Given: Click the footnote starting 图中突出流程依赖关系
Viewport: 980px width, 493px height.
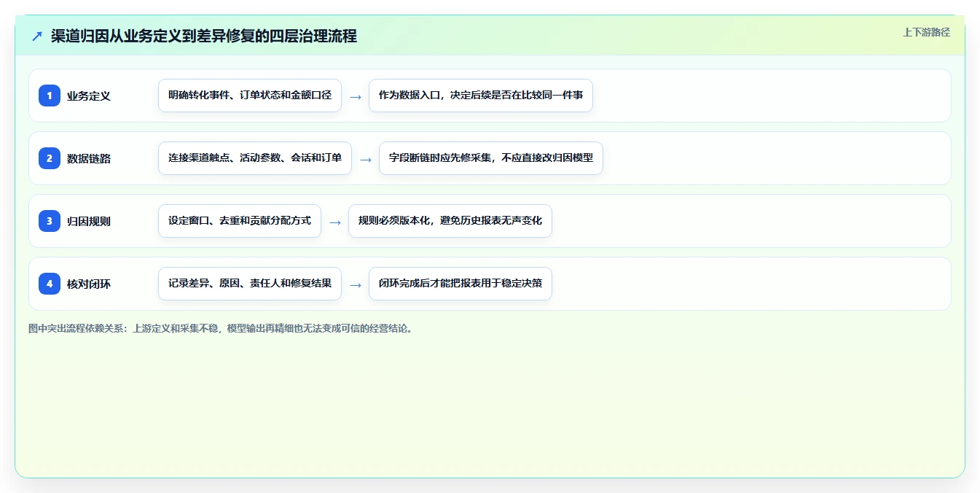Looking at the screenshot, I should [222, 328].
